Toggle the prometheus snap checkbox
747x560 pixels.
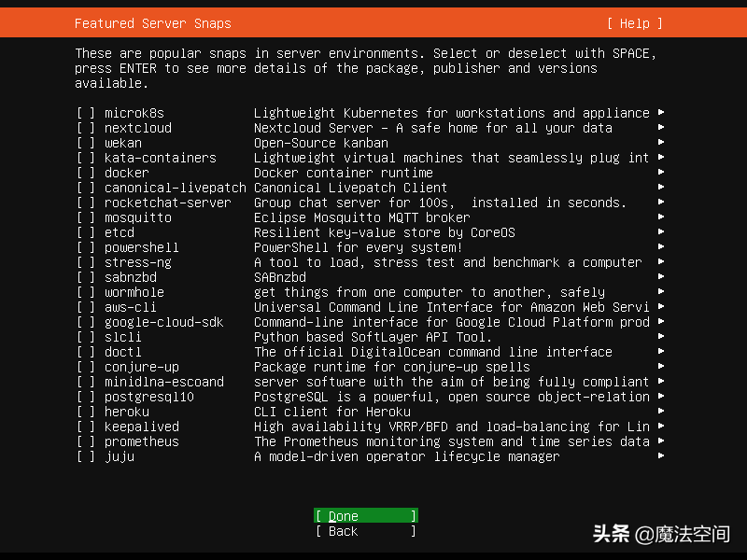(86, 441)
